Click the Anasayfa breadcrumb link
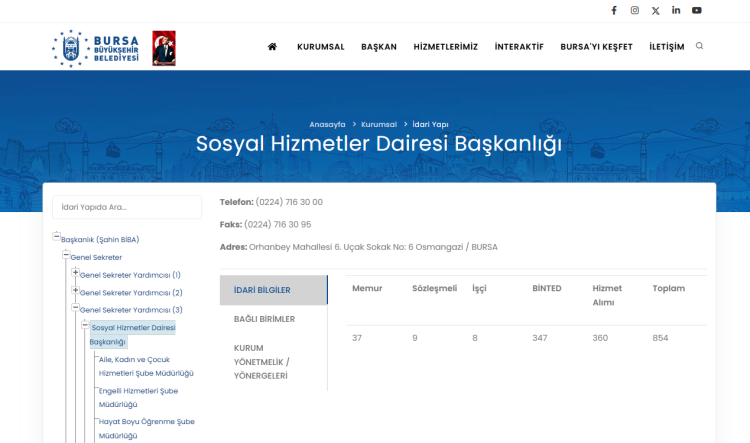Screen dimensions: 750x443 coord(328,124)
